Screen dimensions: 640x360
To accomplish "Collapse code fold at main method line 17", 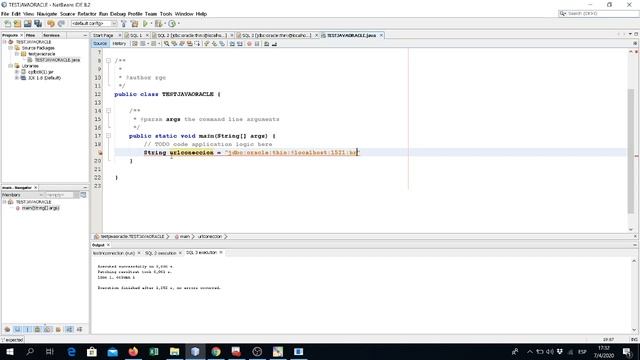I will (108, 136).
